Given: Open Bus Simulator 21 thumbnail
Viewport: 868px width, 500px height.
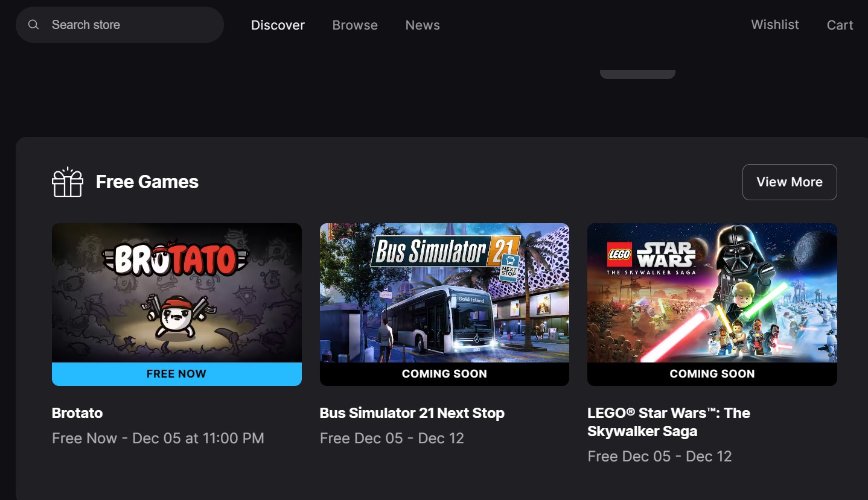Looking at the screenshot, I should (x=444, y=293).
